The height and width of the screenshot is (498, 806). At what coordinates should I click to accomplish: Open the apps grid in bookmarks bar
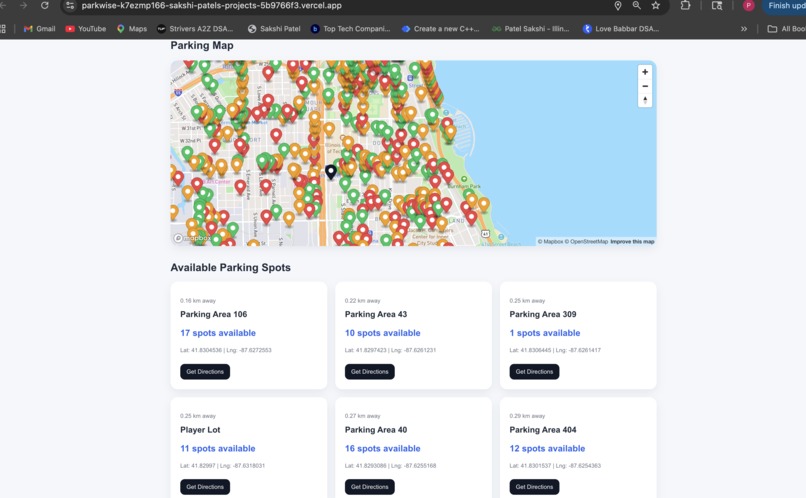(3, 29)
